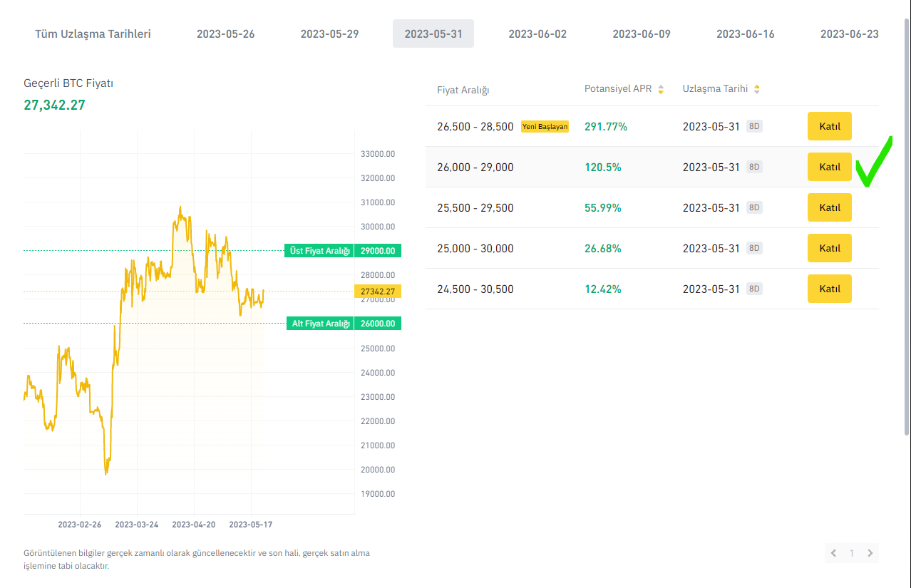Click the Yeni Başlayan tag
911x588 pixels.
[545, 126]
